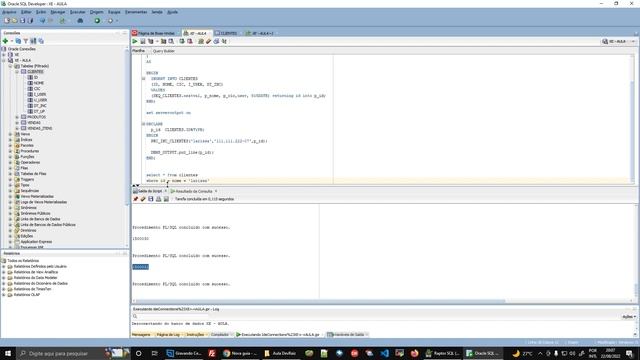Run the statement with the green play icon
This screenshot has height=360, width=640.
(x=135, y=41)
